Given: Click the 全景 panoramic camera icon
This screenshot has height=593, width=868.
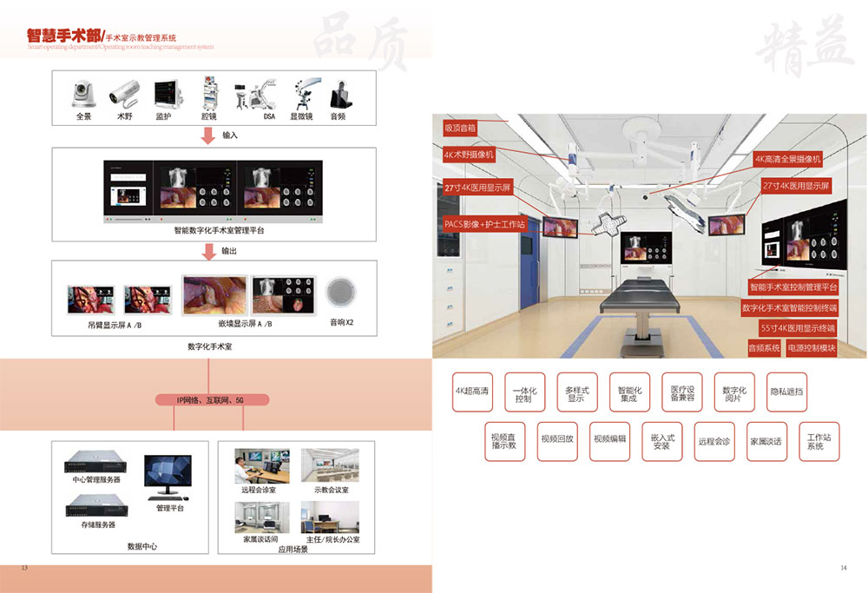Looking at the screenshot, I should [x=84, y=93].
